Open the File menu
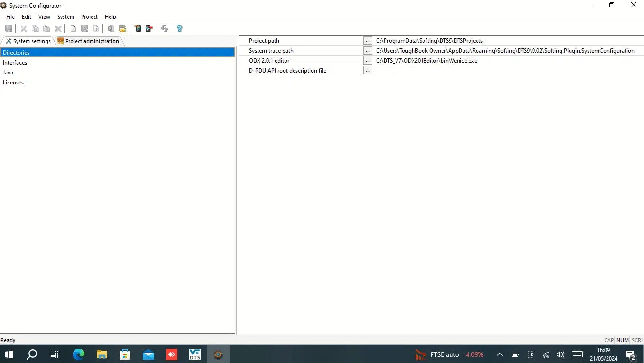644x363 pixels. [x=10, y=17]
